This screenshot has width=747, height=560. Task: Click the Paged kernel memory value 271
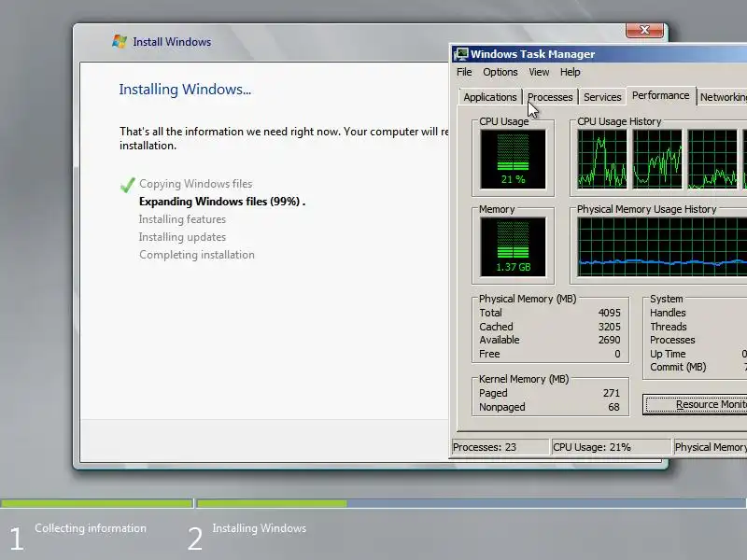click(612, 393)
